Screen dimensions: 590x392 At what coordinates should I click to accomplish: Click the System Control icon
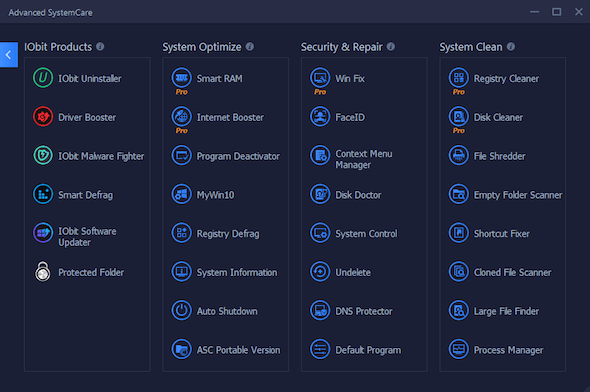tap(320, 233)
